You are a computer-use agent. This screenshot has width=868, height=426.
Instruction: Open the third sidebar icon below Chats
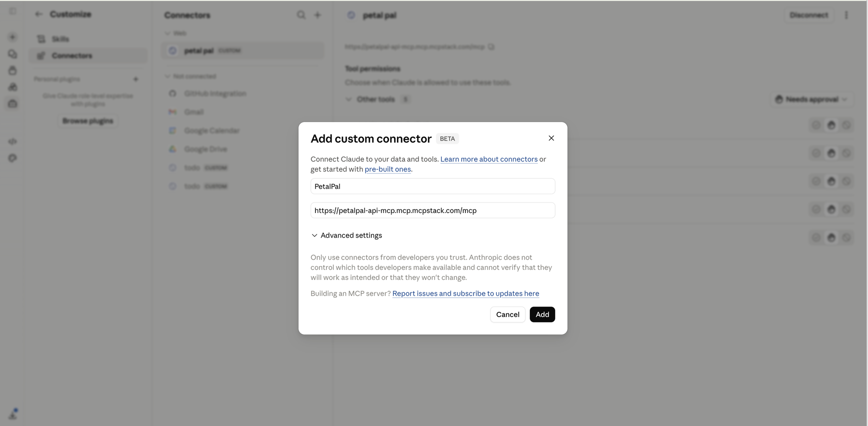click(13, 70)
